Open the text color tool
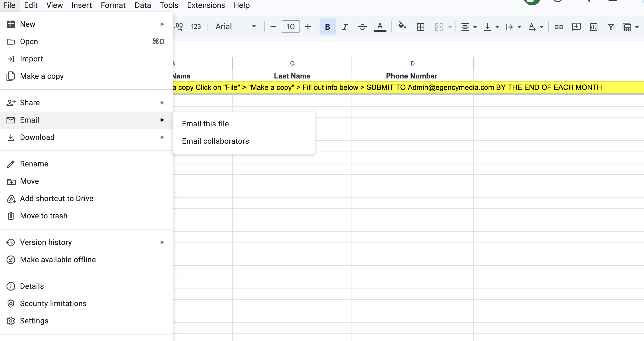 coord(380,27)
